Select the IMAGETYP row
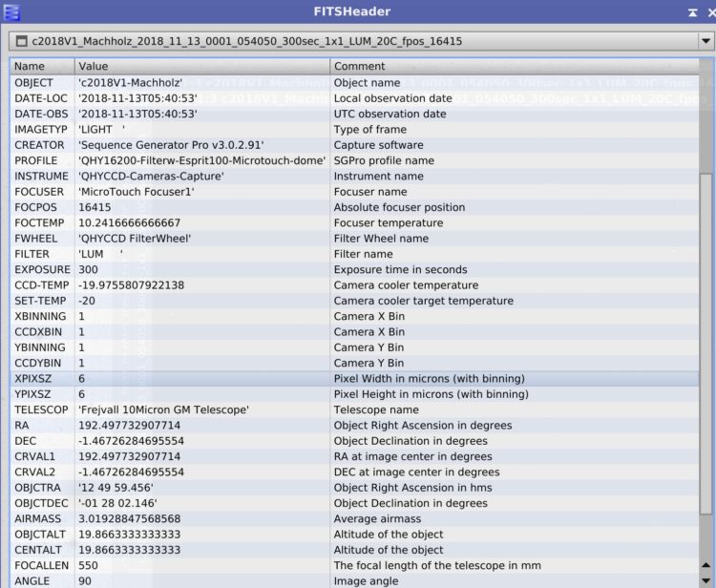716x588 pixels. click(354, 129)
